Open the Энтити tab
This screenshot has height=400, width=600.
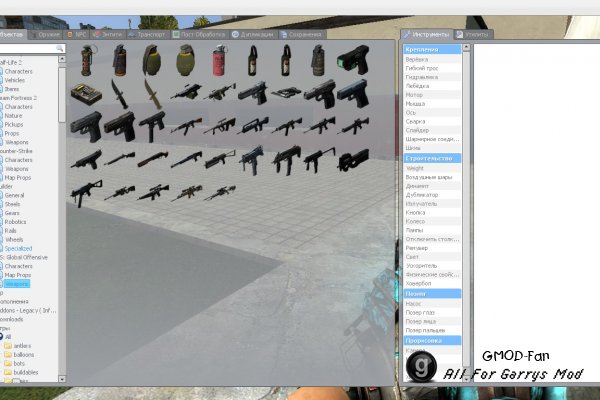[108, 34]
